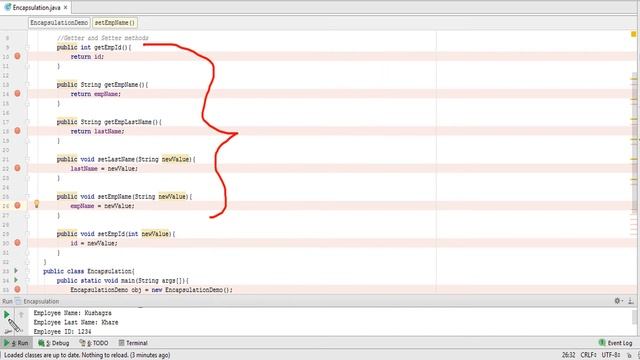Click the up arrow in Run panel
640x360 pixels.
(21, 314)
